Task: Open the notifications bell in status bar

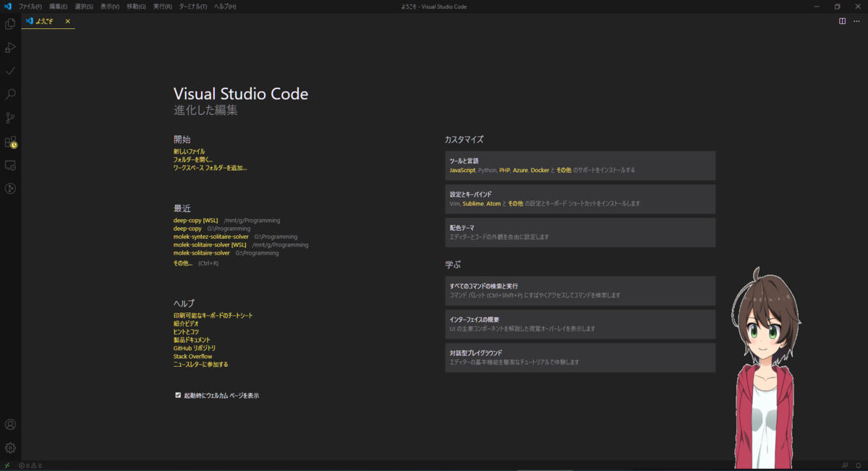Action: (x=858, y=465)
